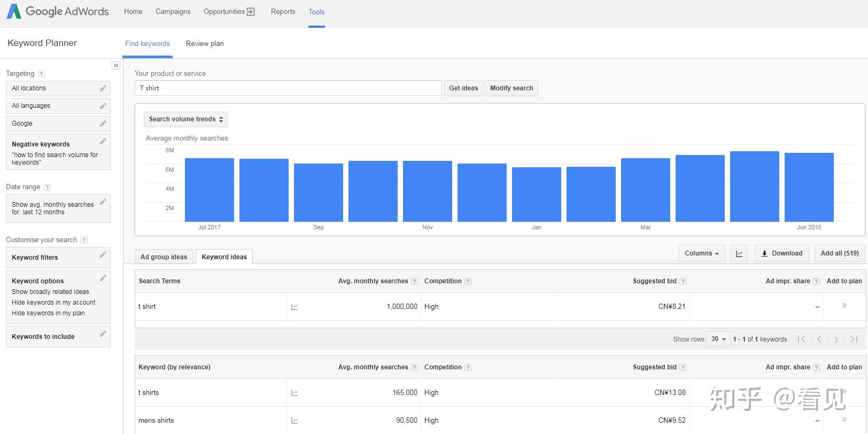868x434 pixels.
Task: Click mens shirts keyword text
Action: [156, 421]
